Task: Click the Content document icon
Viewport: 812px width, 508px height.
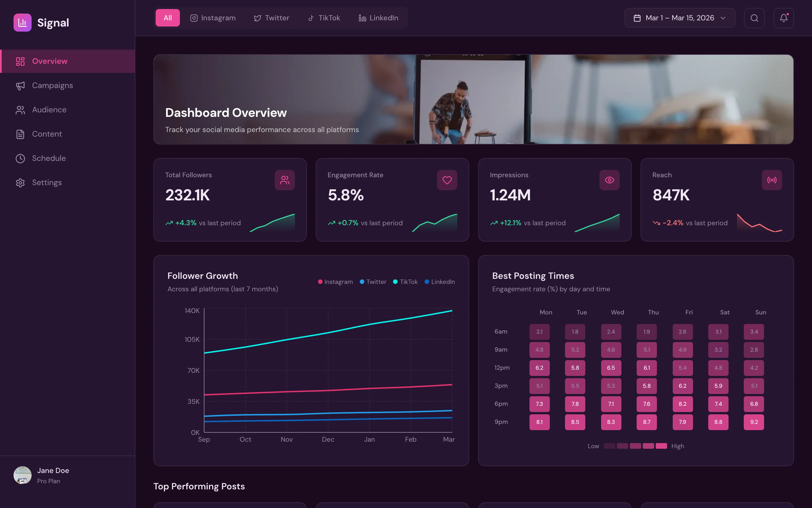Action: coord(20,134)
